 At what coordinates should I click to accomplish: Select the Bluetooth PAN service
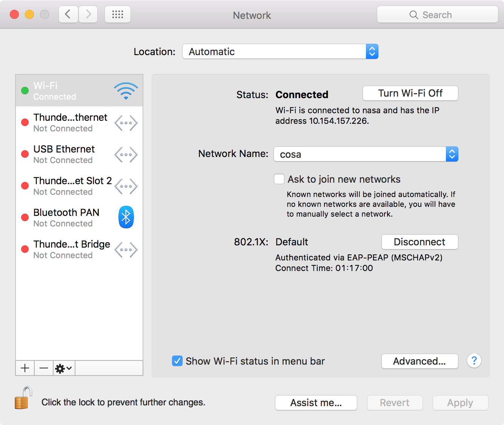click(x=66, y=217)
